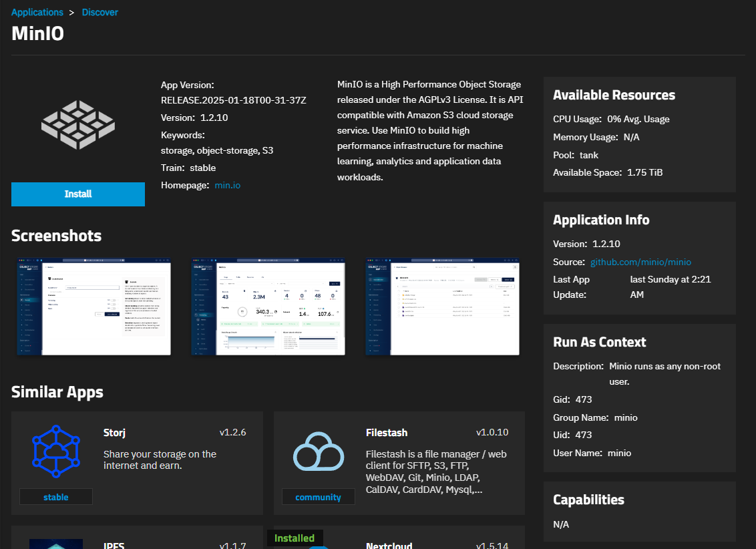Click the Train: stable value

click(202, 168)
